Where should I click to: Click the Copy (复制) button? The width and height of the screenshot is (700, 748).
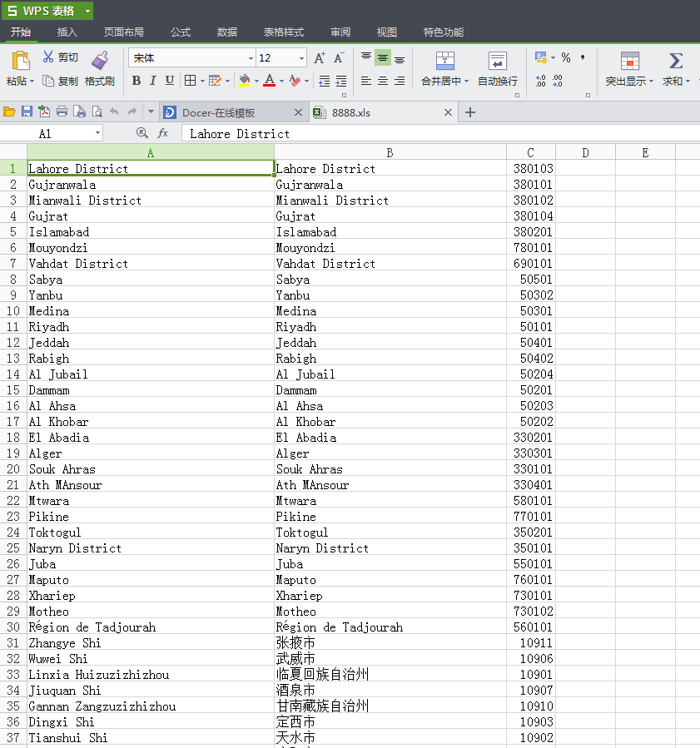(60, 81)
